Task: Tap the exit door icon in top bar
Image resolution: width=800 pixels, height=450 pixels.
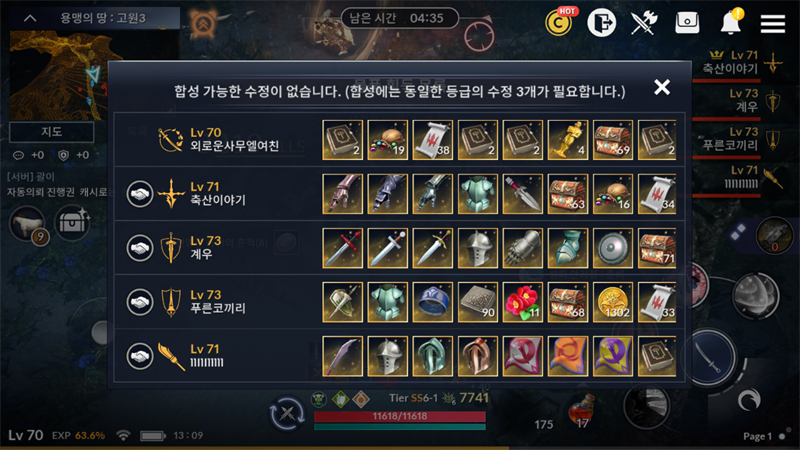Action: pyautogui.click(x=602, y=22)
